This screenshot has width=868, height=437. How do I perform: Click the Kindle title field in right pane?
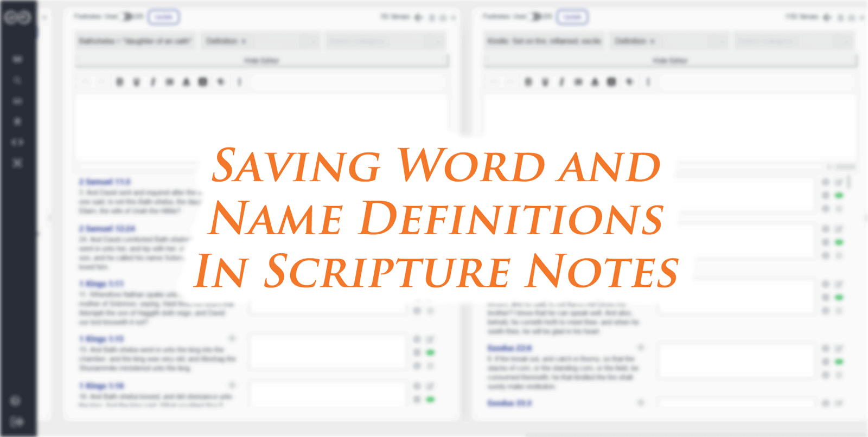(544, 41)
